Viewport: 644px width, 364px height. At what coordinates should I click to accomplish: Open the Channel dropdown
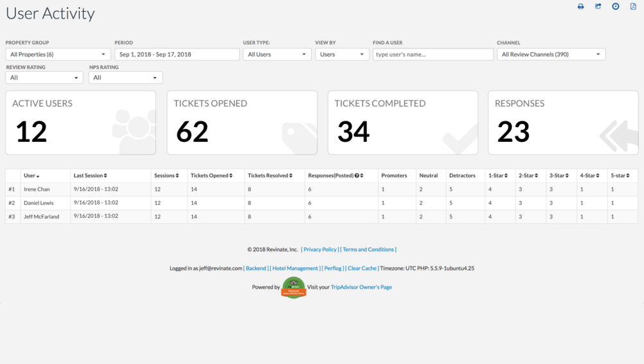point(551,55)
